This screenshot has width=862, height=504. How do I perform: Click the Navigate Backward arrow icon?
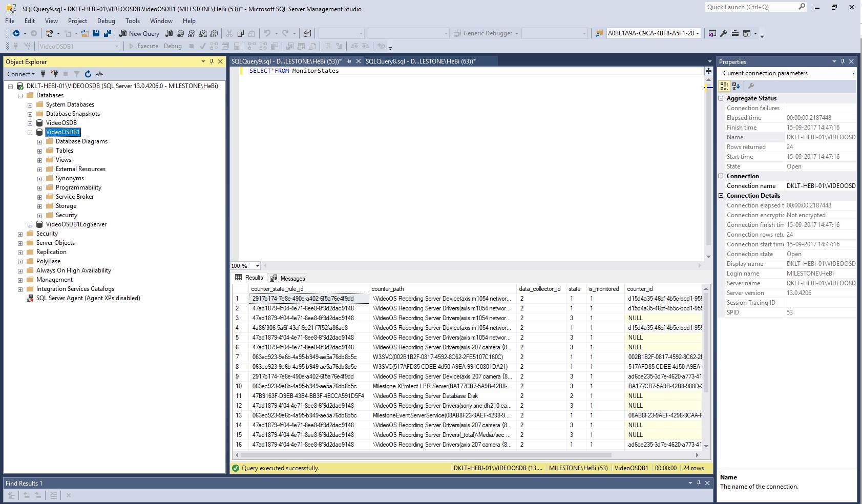click(x=16, y=33)
